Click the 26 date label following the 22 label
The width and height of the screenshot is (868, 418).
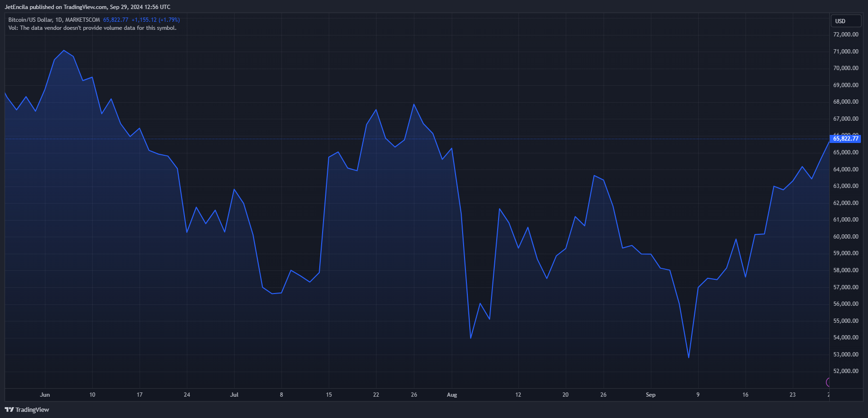414,395
